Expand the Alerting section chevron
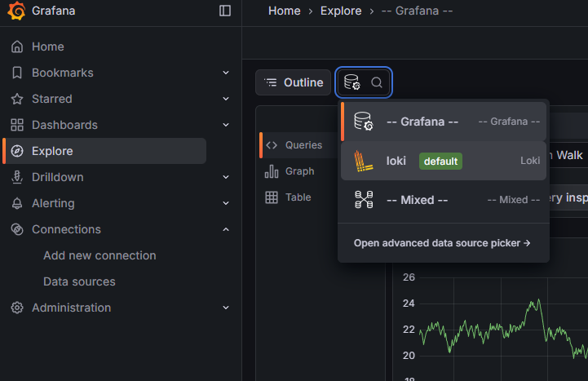Screen dimensions: 588x381 pyautogui.click(x=226, y=203)
